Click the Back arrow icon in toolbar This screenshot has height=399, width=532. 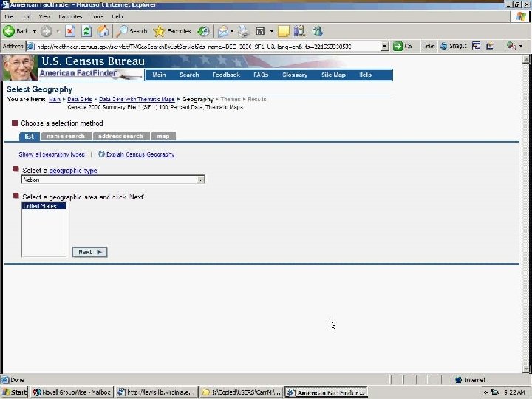(x=9, y=31)
